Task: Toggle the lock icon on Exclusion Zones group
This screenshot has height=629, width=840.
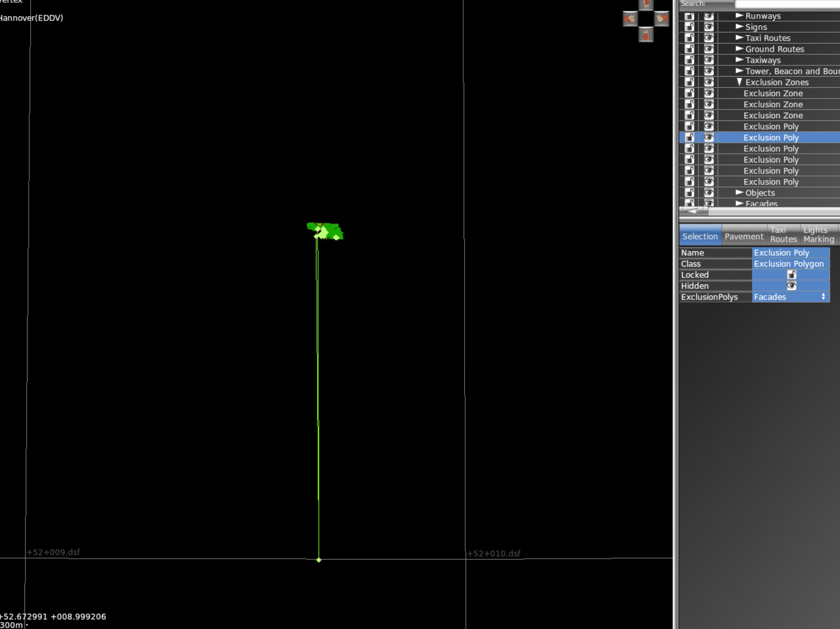Action: point(690,82)
